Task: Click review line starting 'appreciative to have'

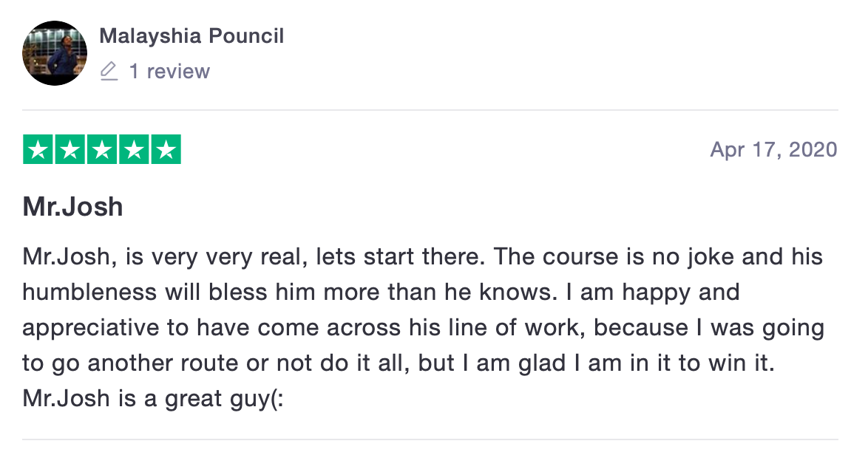Action: click(423, 327)
